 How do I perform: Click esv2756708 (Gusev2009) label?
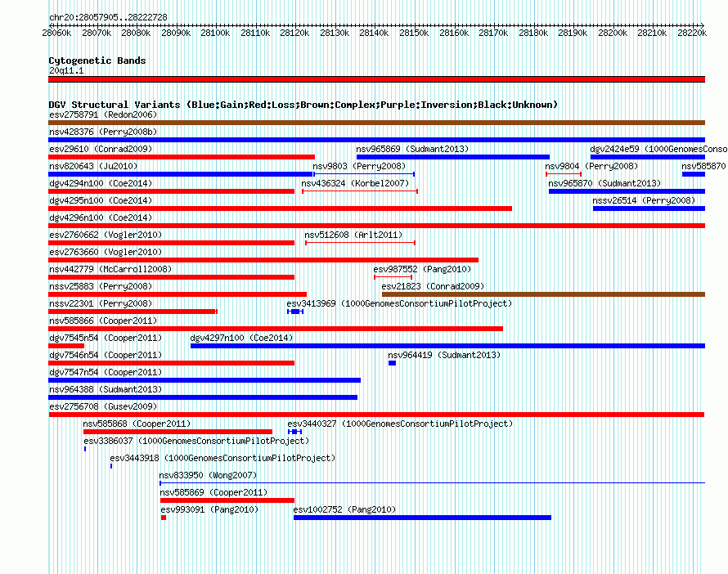coord(103,406)
